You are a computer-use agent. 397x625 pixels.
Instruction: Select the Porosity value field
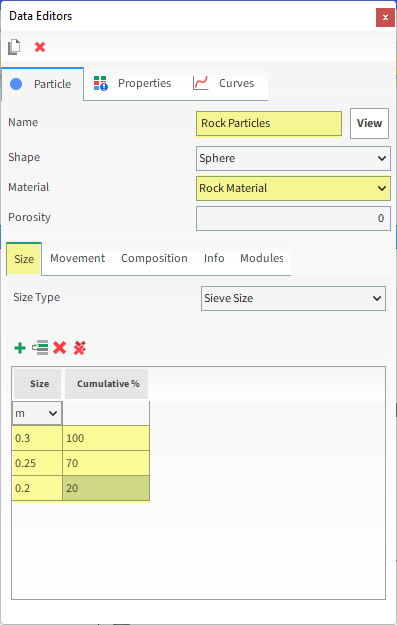click(x=293, y=218)
